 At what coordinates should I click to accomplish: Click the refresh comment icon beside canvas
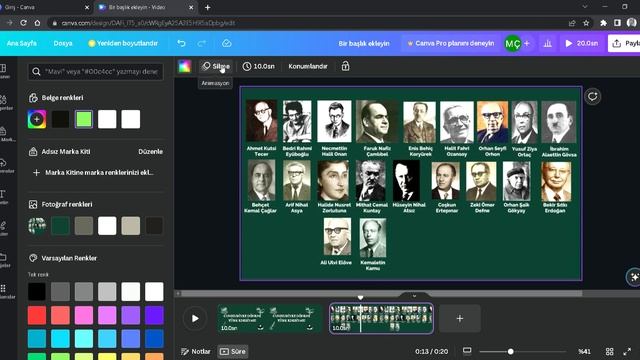pos(592,97)
